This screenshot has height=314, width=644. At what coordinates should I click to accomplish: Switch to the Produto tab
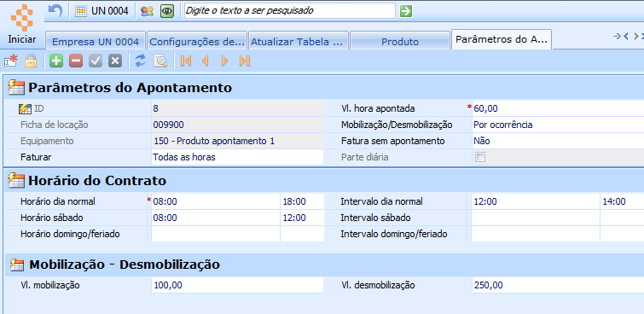(x=400, y=42)
